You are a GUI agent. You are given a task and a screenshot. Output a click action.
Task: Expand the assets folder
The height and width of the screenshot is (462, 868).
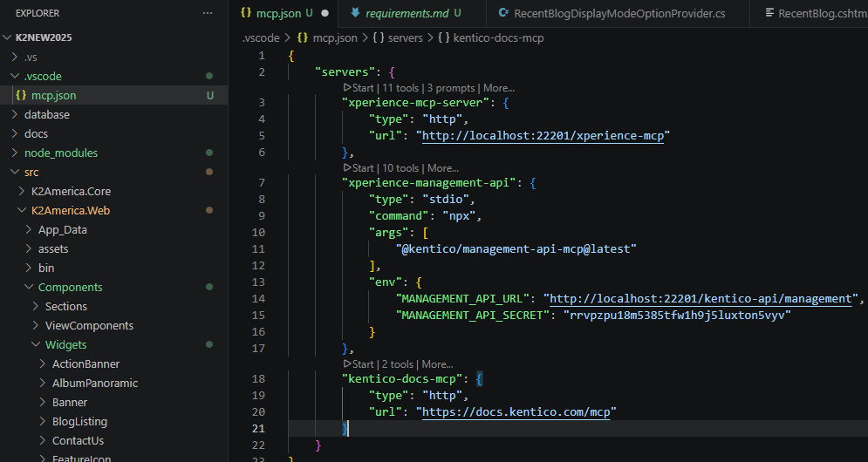29,248
